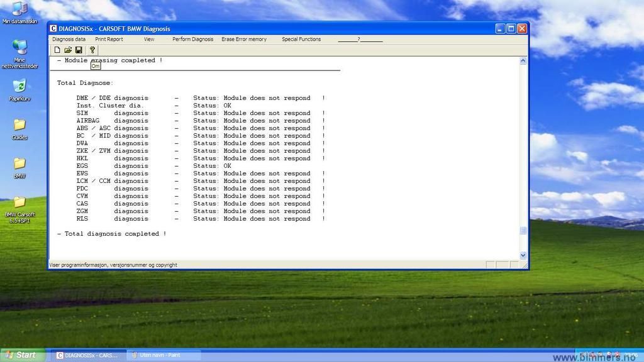Click the 'DME / DDE diagnosis' line
Screen dimensions: 644x362
[x=201, y=98]
